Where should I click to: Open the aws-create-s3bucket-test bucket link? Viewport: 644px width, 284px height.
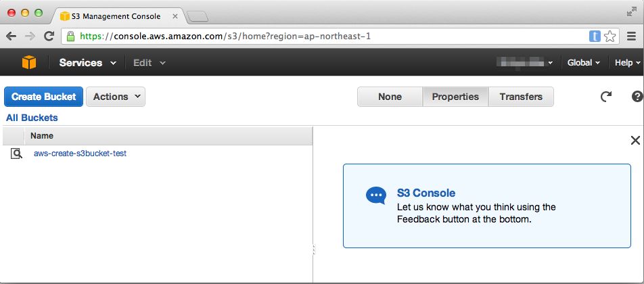pyautogui.click(x=80, y=153)
